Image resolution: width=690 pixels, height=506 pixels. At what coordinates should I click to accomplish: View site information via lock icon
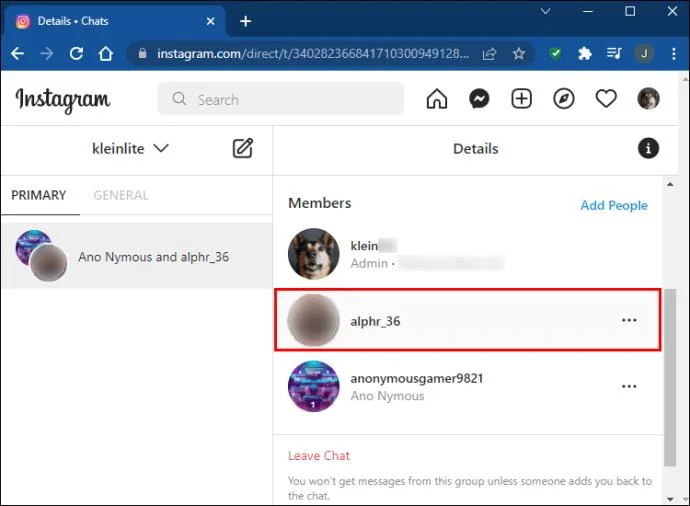click(x=142, y=54)
